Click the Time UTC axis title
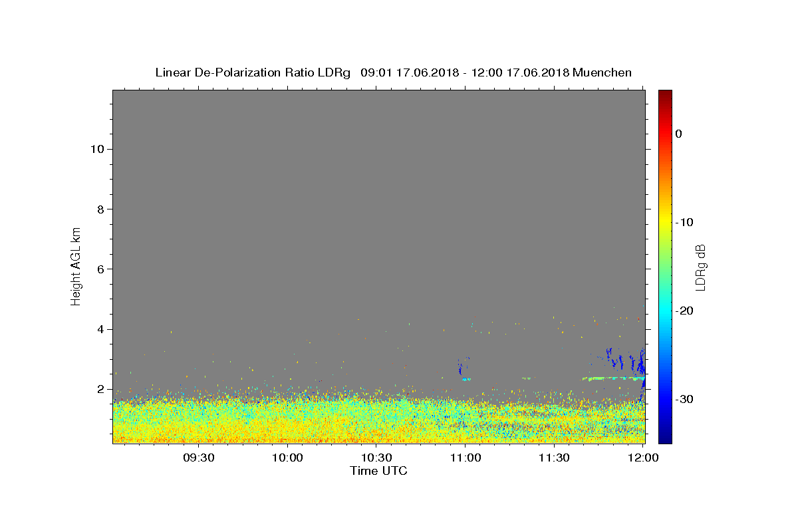 [x=378, y=471]
